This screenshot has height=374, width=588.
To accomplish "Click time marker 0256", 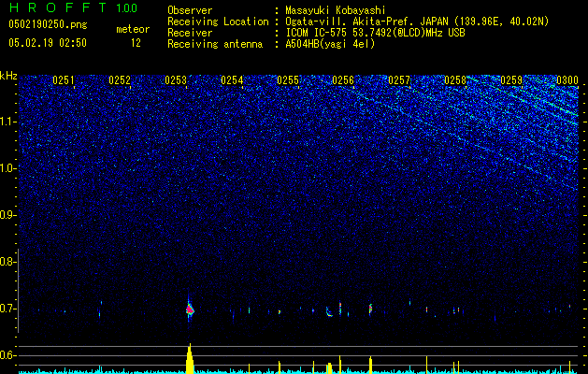I will 343,80.
